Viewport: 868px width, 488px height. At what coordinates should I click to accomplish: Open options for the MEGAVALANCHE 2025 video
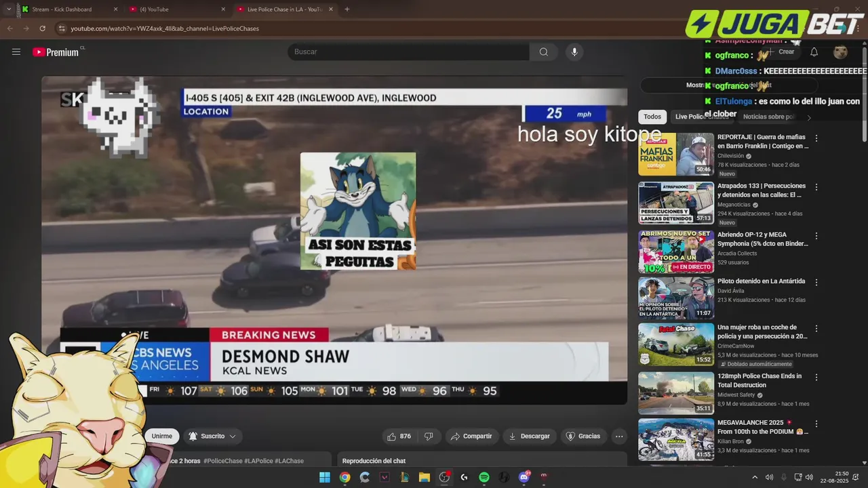point(816,424)
